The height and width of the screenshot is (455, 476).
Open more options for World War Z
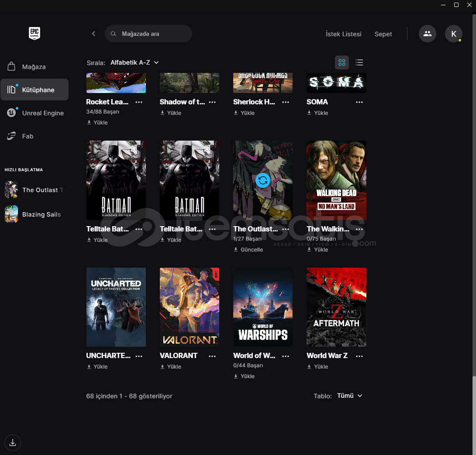359,356
